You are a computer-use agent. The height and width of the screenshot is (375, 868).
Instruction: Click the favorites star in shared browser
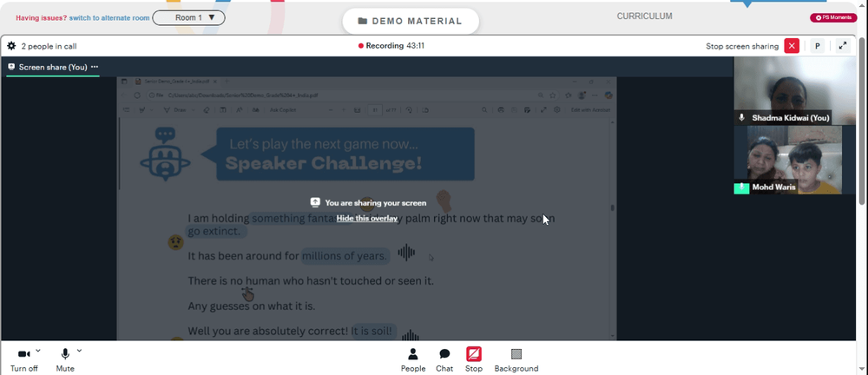pos(552,95)
